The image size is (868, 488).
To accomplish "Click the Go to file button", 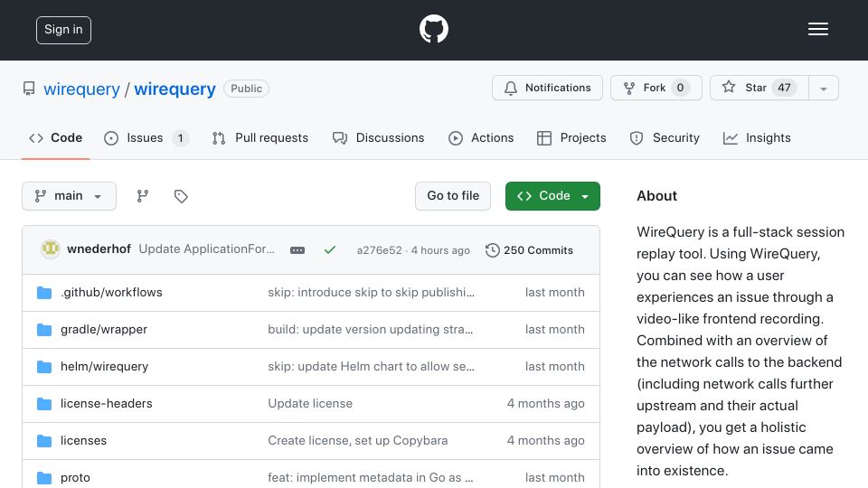I will [453, 196].
